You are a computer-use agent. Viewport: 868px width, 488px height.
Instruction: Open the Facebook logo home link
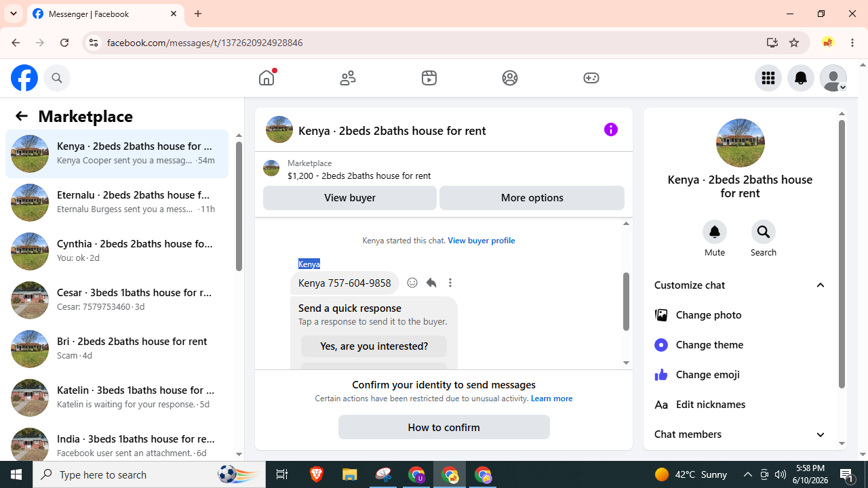click(x=24, y=78)
